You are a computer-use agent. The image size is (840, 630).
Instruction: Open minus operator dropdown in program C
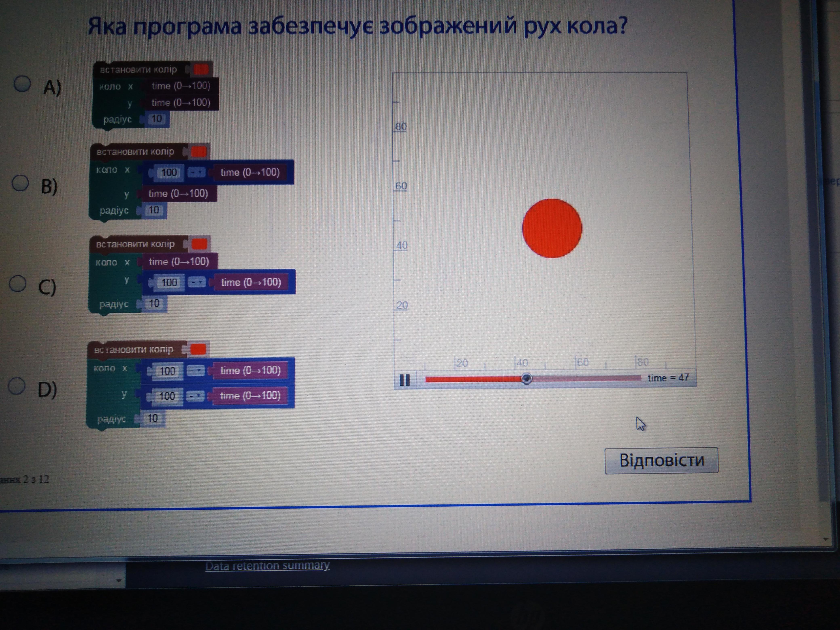click(197, 282)
